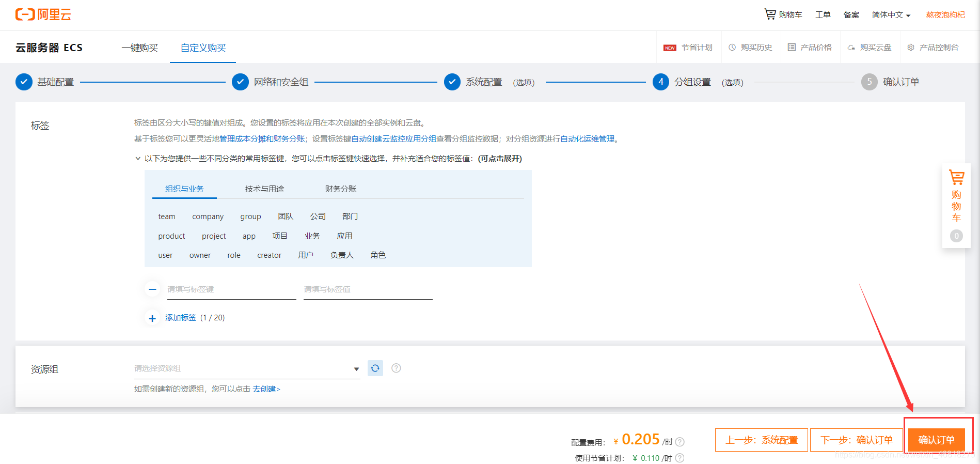
Task: Open 工单 in top navigation
Action: [823, 15]
